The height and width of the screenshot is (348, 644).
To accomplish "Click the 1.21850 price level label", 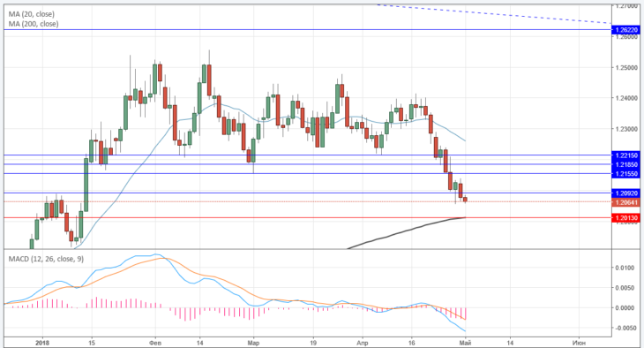I will click(626, 164).
